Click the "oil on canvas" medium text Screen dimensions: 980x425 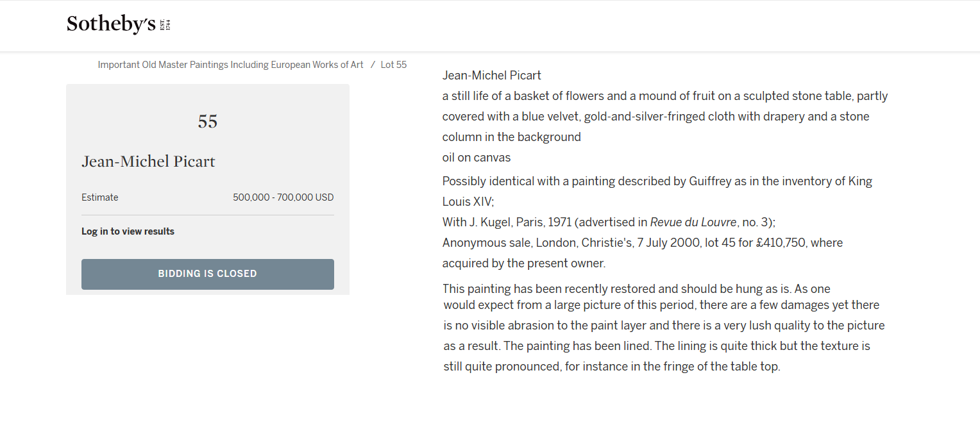476,158
